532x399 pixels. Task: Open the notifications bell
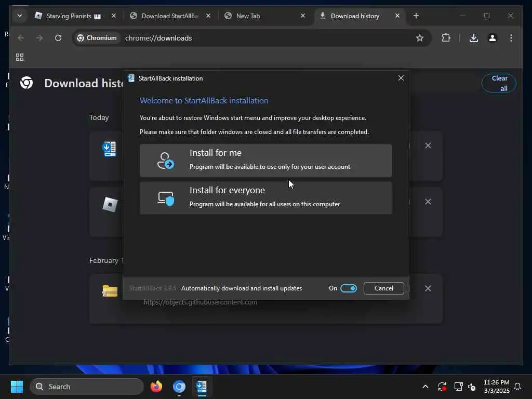(517, 387)
